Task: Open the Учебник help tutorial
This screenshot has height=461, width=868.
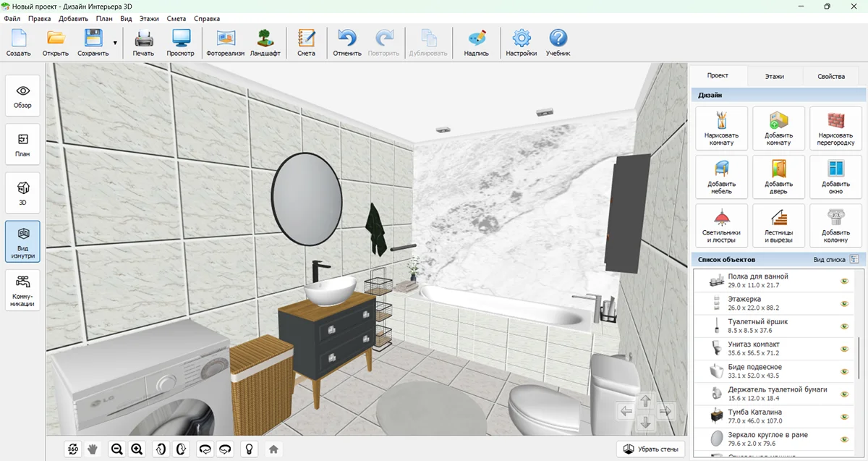Action: (x=558, y=43)
